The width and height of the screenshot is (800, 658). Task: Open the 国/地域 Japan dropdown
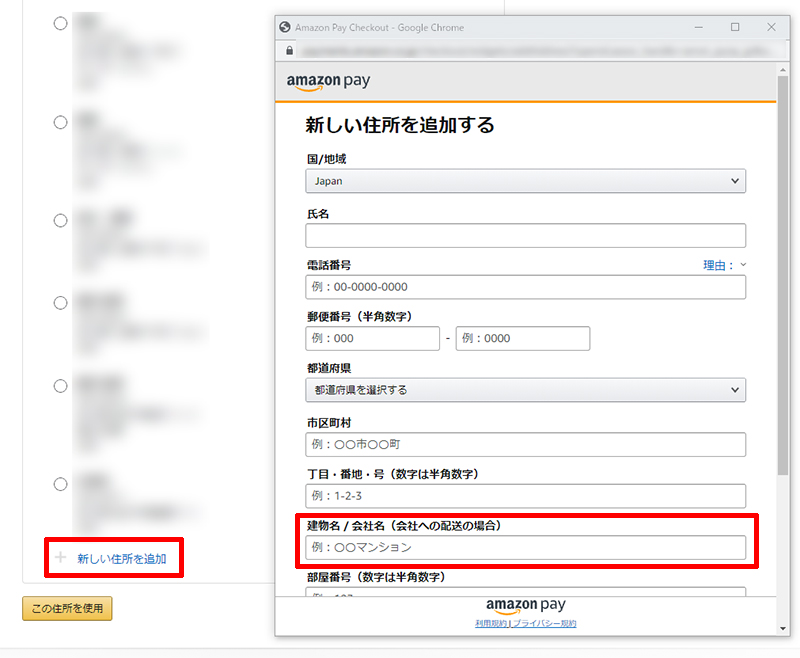pyautogui.click(x=526, y=181)
